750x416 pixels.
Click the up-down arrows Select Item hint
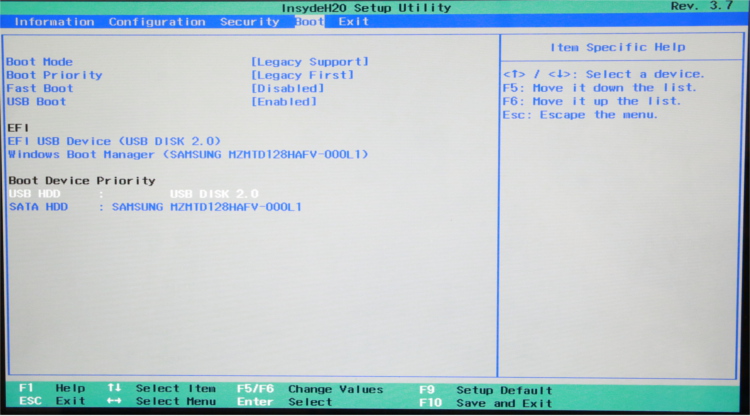162,388
